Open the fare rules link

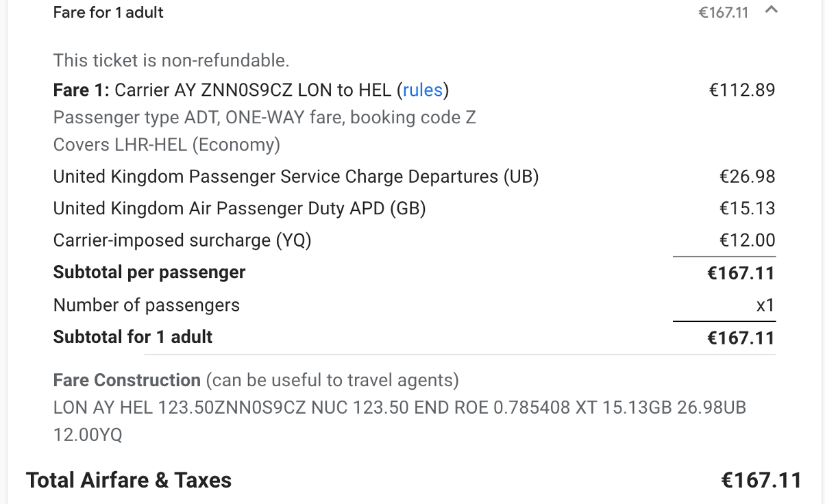click(423, 90)
